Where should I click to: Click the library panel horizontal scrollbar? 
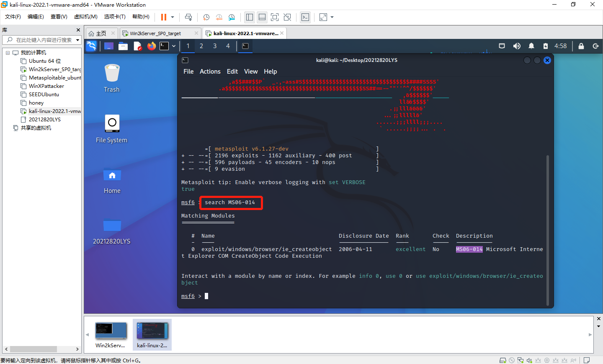pos(33,349)
